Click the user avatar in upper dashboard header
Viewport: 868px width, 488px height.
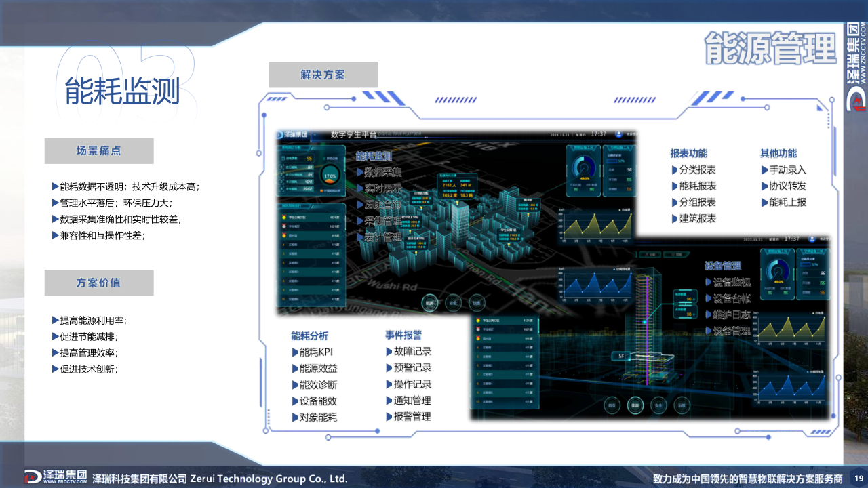tap(618, 134)
